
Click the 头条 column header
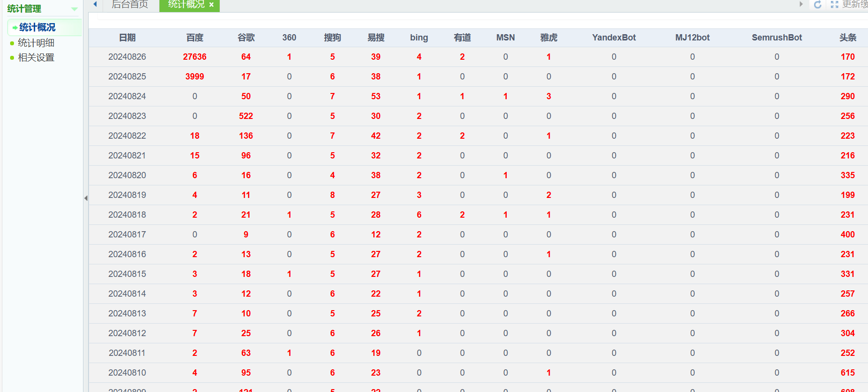pos(848,38)
